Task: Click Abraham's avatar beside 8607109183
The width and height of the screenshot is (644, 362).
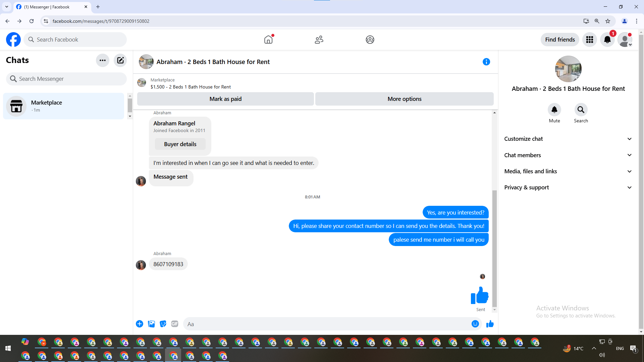Action: click(x=141, y=265)
